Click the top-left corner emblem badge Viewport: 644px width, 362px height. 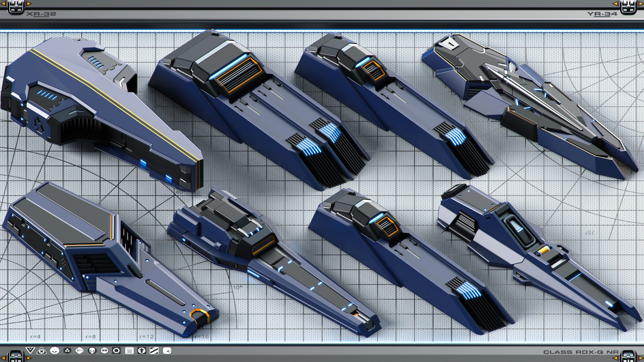(16, 7)
